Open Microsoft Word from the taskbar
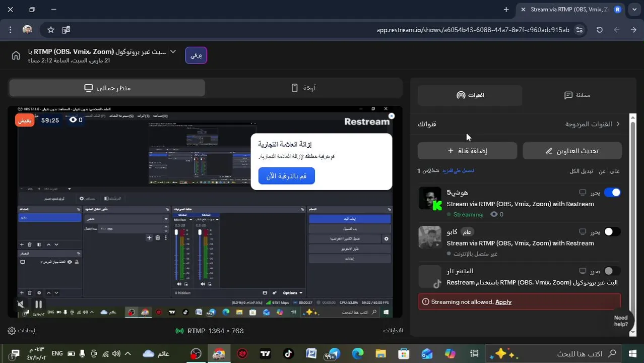The image size is (644, 363). (x=311, y=354)
